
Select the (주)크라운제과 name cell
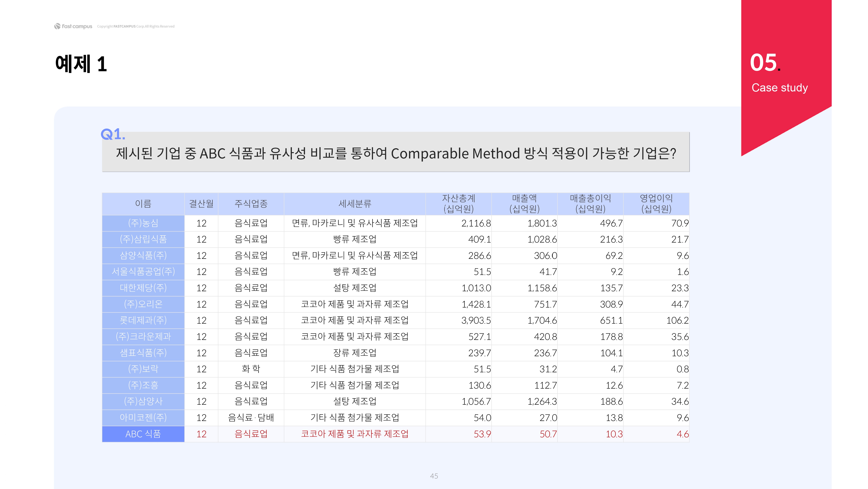coord(143,337)
